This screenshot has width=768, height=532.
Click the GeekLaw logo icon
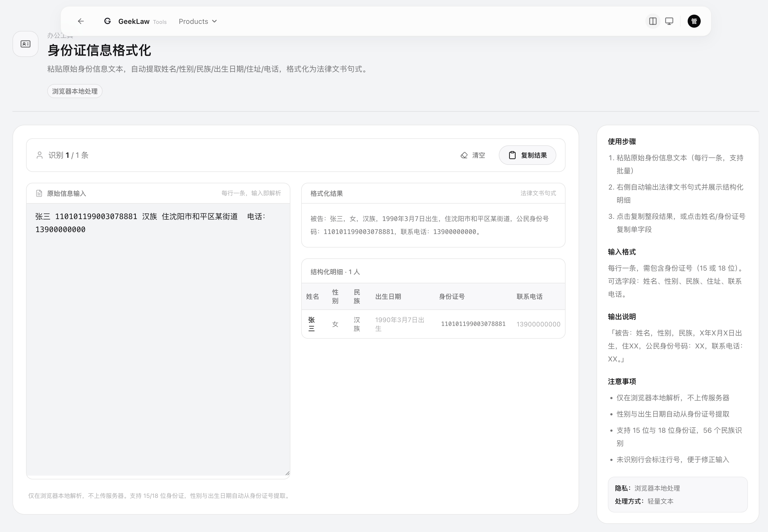click(107, 21)
